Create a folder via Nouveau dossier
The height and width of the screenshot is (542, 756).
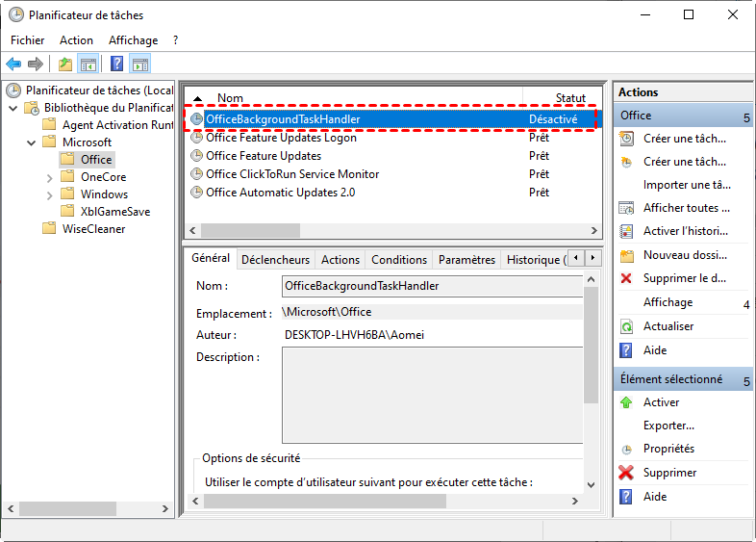click(684, 255)
